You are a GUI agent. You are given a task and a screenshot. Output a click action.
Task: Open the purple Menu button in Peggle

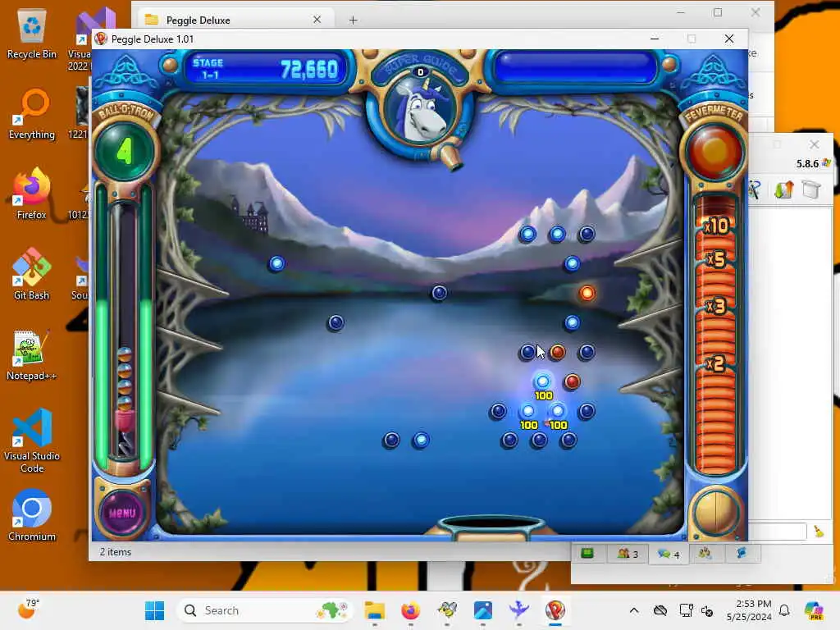tap(123, 513)
